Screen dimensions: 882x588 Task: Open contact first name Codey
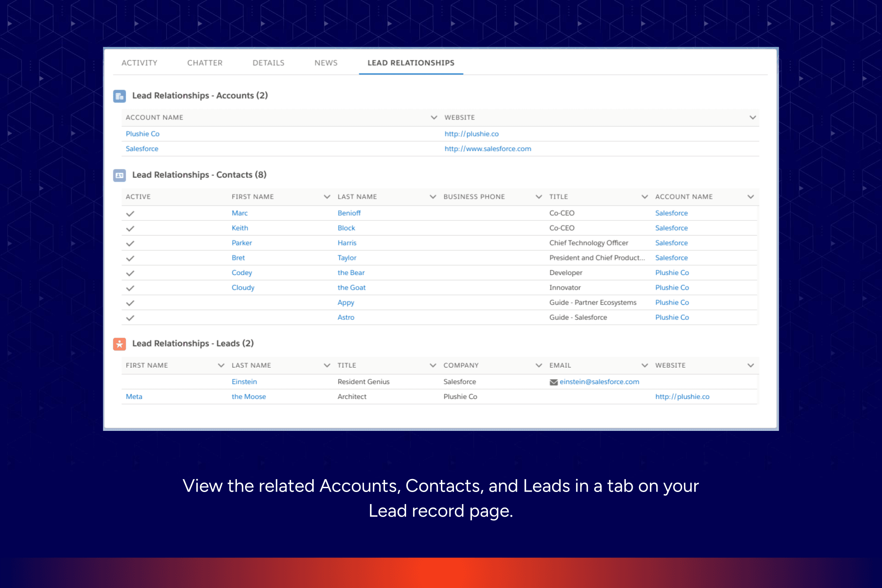tap(242, 273)
